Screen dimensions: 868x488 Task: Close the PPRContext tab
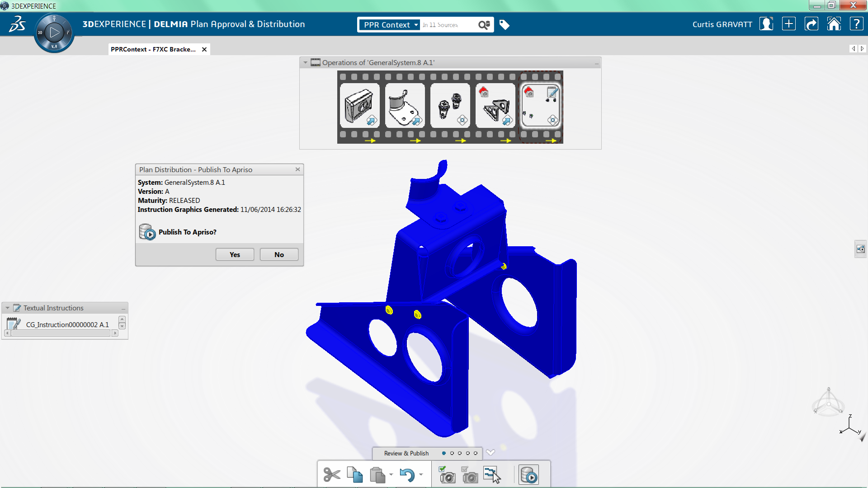(x=204, y=49)
